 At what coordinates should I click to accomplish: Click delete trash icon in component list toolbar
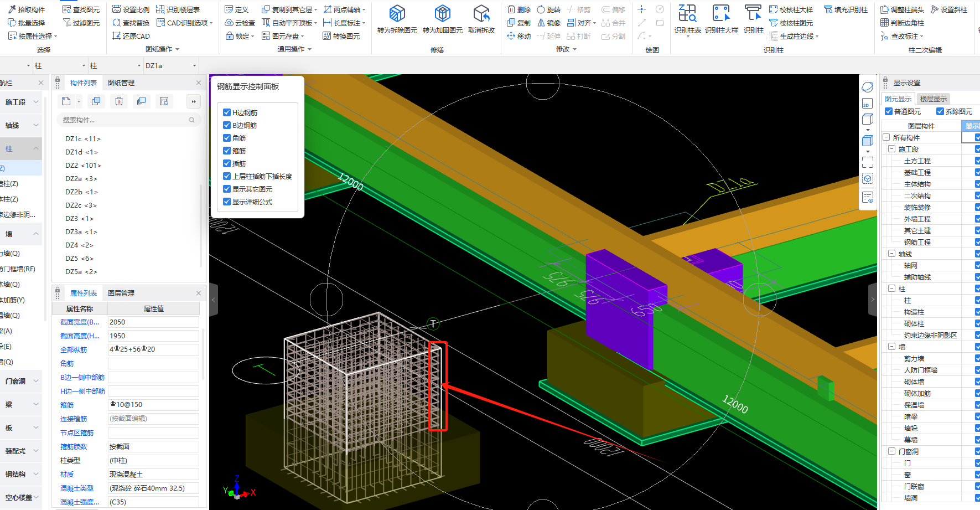(x=119, y=101)
